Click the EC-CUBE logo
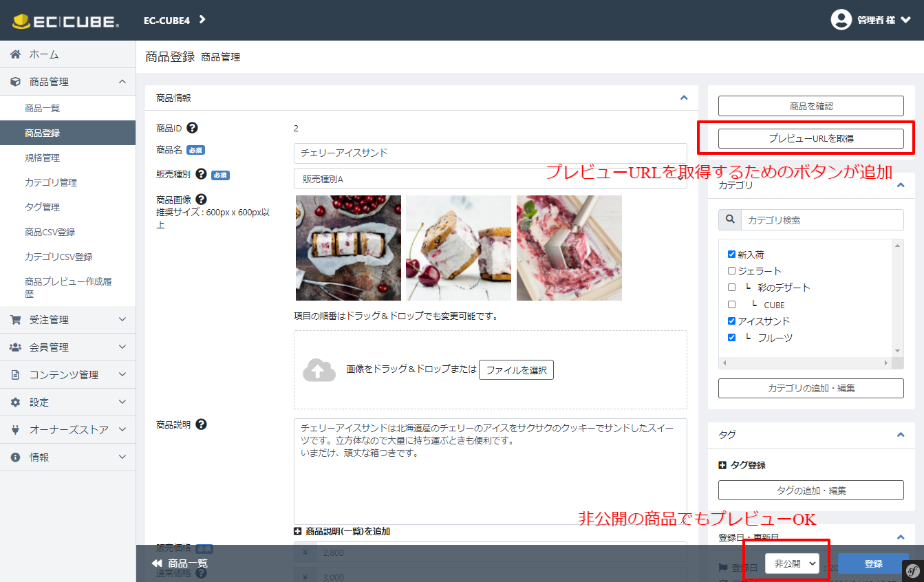The image size is (924, 582). click(65, 21)
